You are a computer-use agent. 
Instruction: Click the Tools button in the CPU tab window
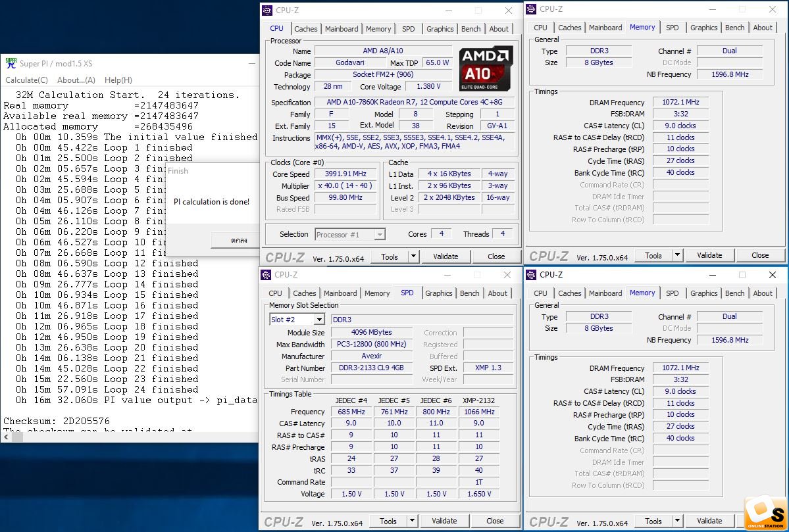coord(390,256)
